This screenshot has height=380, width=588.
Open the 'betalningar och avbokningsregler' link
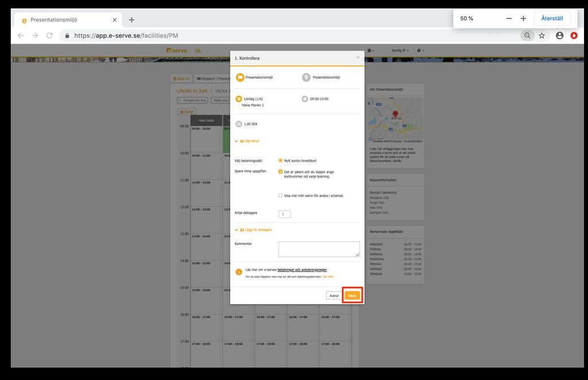pyautogui.click(x=302, y=270)
